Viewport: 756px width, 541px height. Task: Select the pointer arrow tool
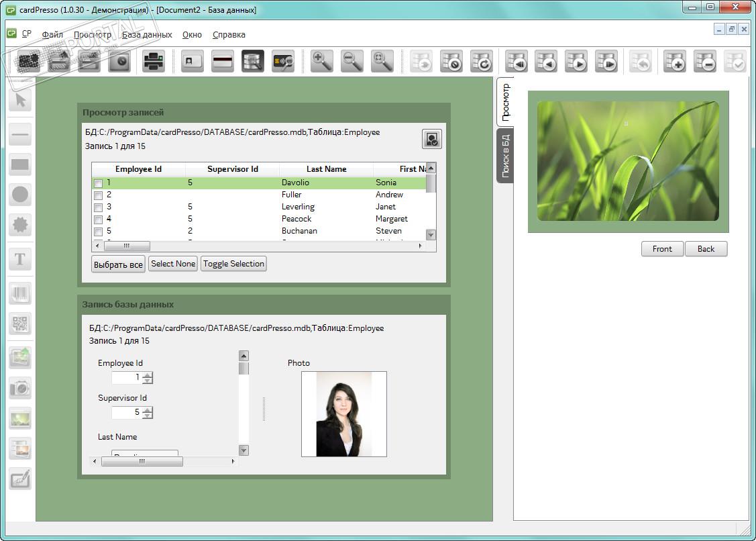(20, 100)
